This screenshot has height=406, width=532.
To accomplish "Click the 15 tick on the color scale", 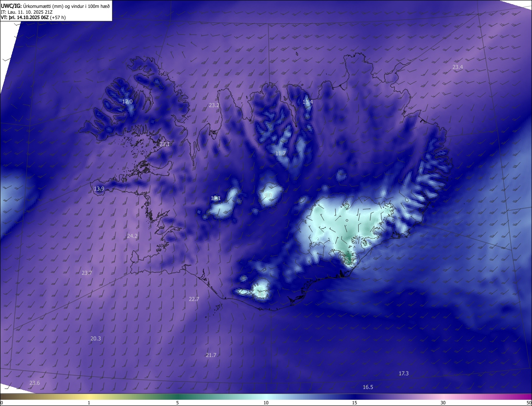I will (x=355, y=403).
